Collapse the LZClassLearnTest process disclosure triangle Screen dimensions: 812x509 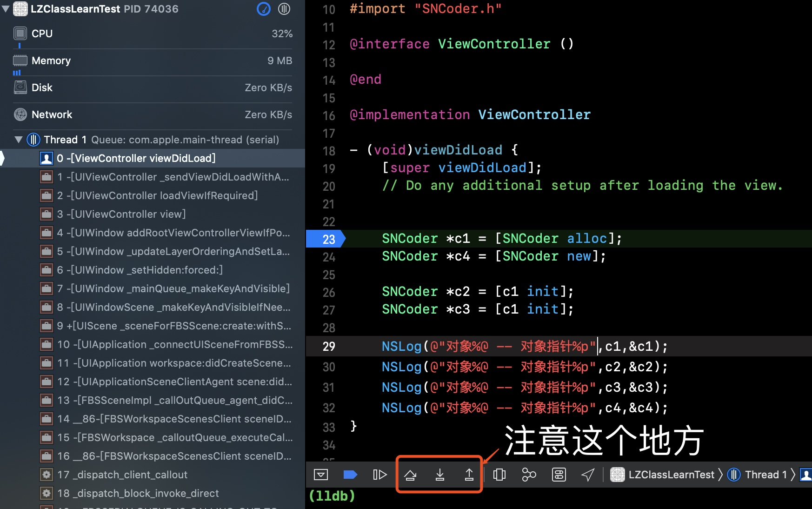coord(6,9)
